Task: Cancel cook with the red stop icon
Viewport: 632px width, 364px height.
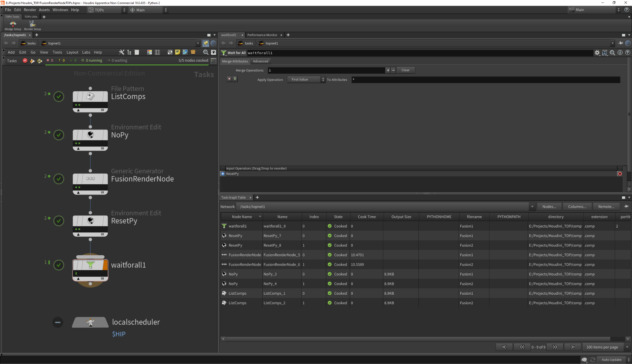Action: tap(25, 61)
